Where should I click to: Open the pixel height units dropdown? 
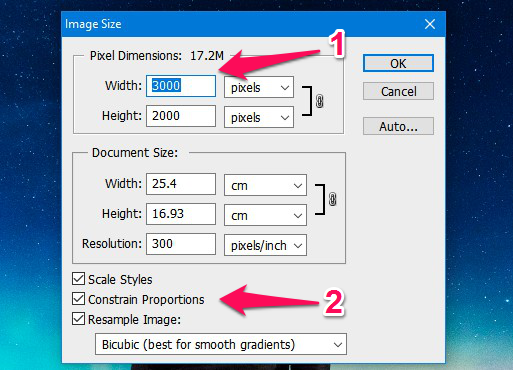pos(259,117)
